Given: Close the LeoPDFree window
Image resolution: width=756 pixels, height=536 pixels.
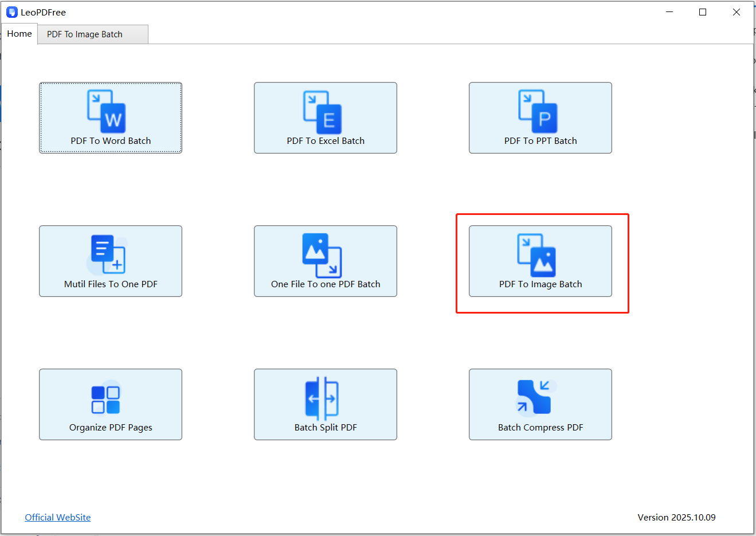Looking at the screenshot, I should [737, 12].
